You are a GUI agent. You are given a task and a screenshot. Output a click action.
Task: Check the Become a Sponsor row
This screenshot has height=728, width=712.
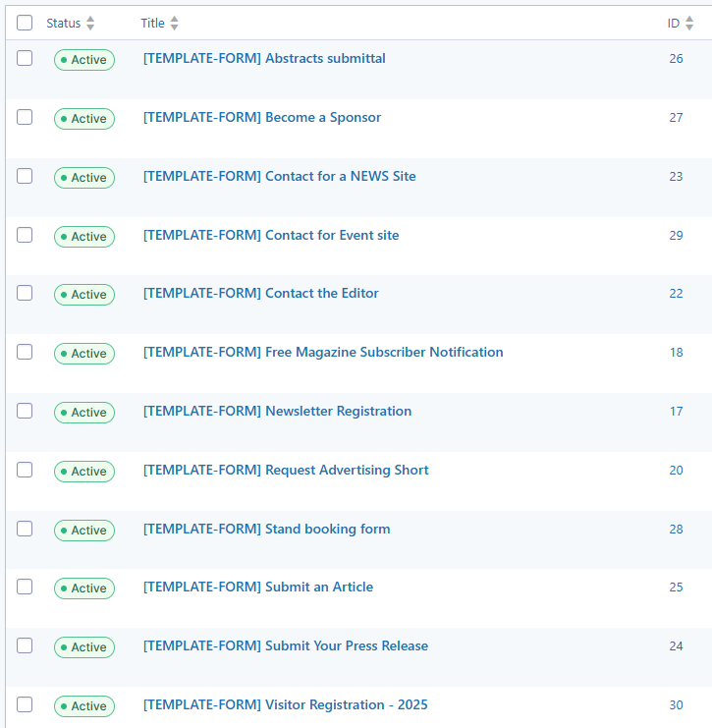click(25, 118)
